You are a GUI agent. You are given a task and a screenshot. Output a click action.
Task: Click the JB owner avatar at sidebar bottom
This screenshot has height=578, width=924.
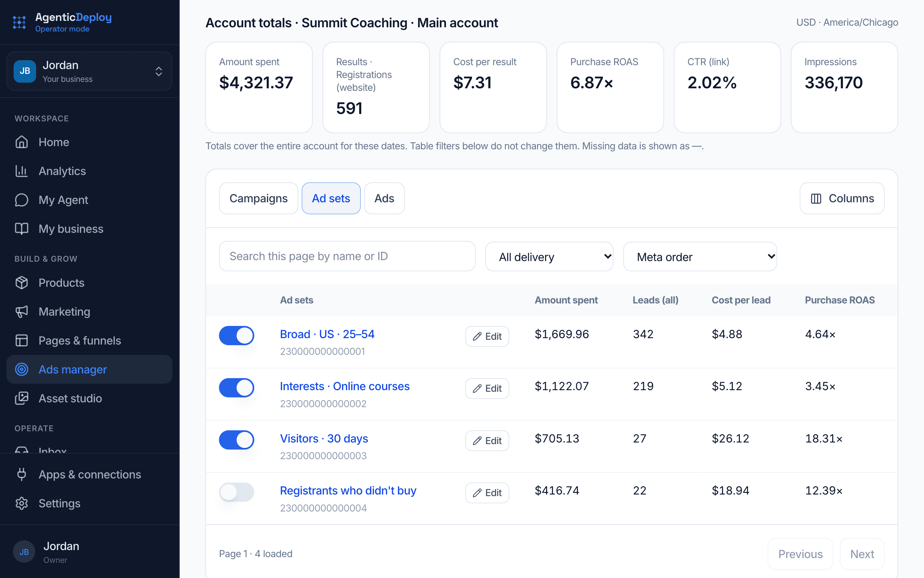coord(24,552)
